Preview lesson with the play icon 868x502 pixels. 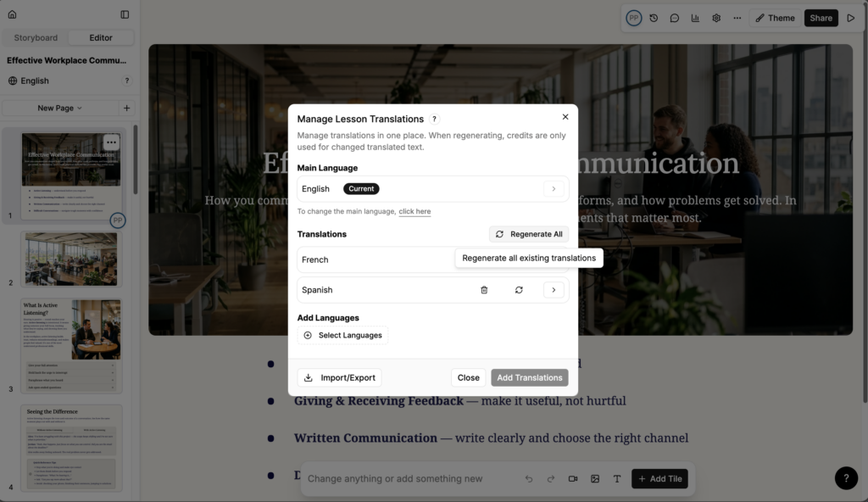pyautogui.click(x=851, y=18)
